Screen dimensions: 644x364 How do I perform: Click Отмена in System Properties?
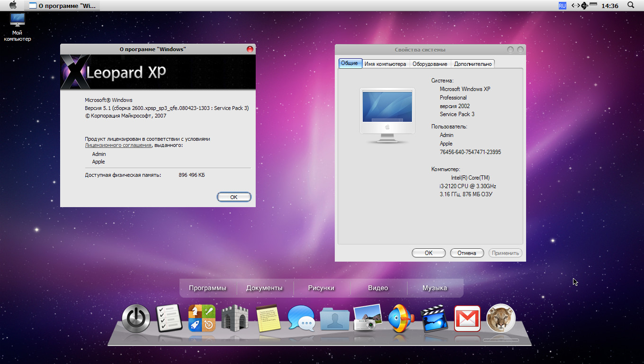click(x=466, y=253)
